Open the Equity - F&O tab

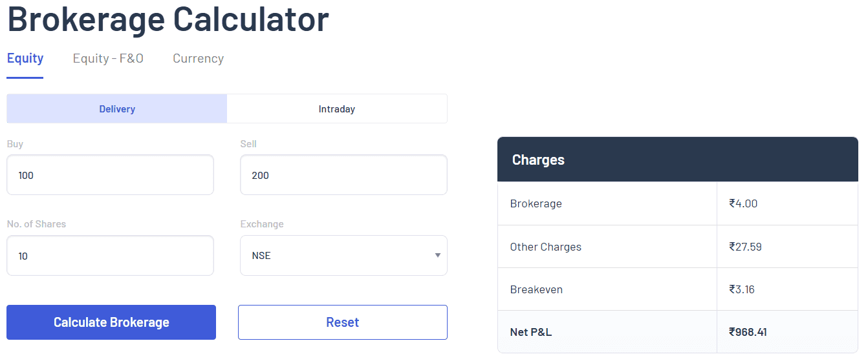click(x=108, y=59)
